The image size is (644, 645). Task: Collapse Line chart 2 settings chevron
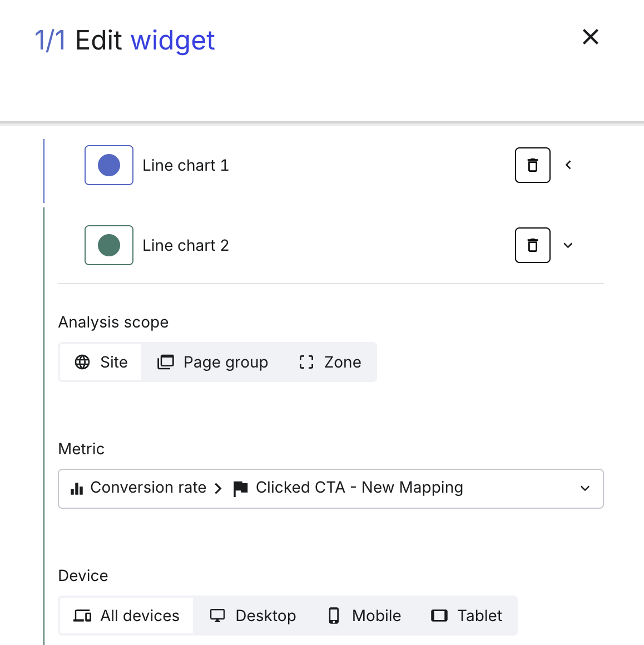coord(568,245)
